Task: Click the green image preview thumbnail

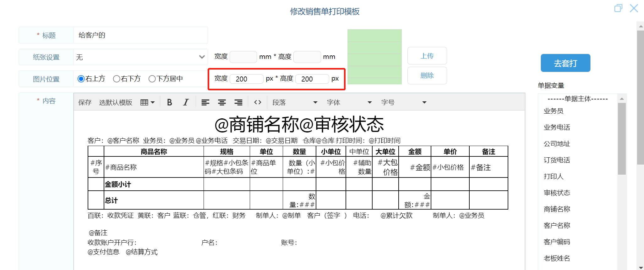Action: point(374,57)
